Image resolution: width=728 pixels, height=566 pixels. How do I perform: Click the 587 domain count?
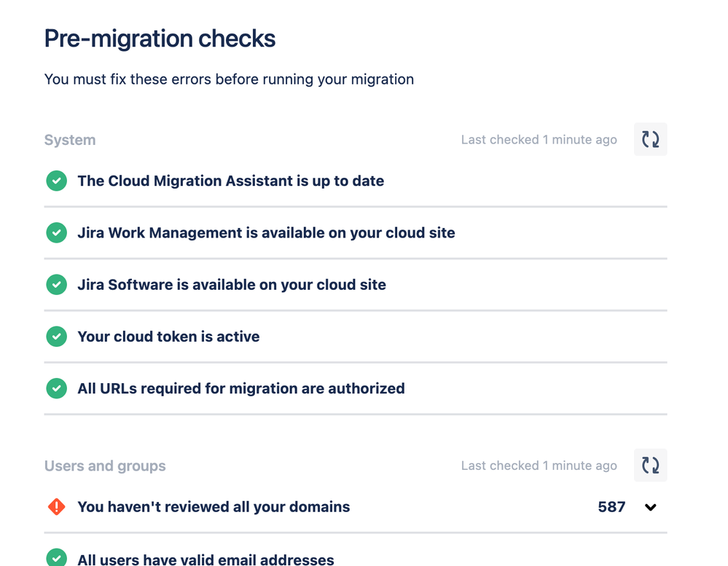coord(611,507)
